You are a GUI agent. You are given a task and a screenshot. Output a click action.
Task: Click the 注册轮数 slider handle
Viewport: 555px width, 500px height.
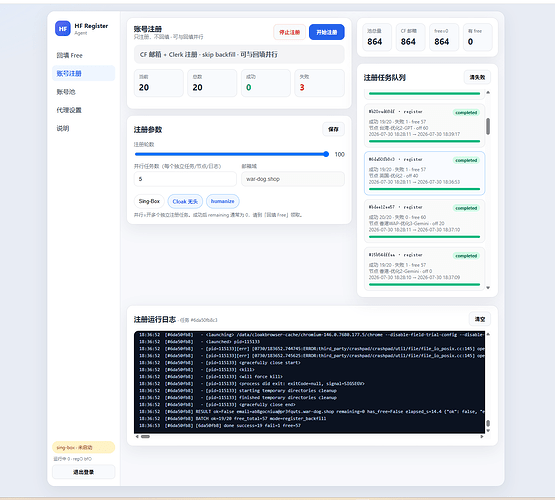point(326,154)
